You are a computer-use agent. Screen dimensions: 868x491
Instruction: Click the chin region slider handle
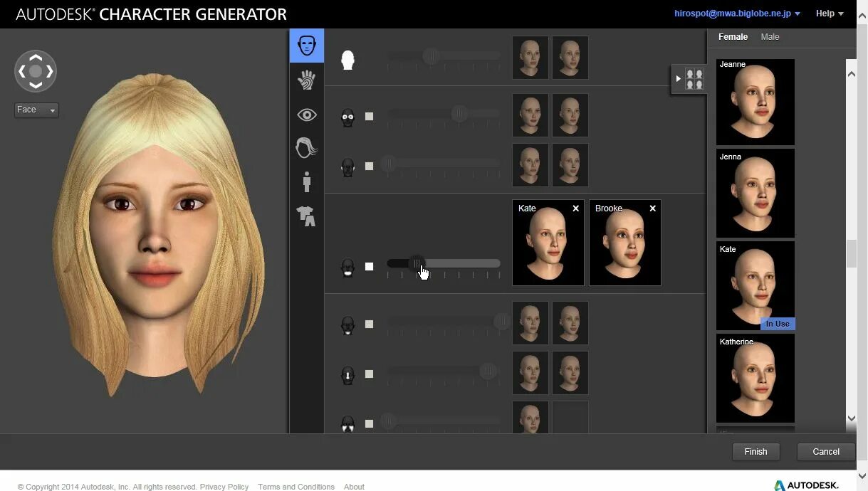(502, 321)
